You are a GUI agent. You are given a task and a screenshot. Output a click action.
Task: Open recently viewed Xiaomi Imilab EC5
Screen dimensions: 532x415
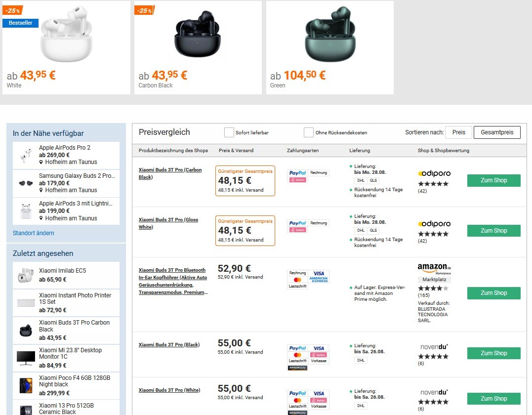(66, 275)
